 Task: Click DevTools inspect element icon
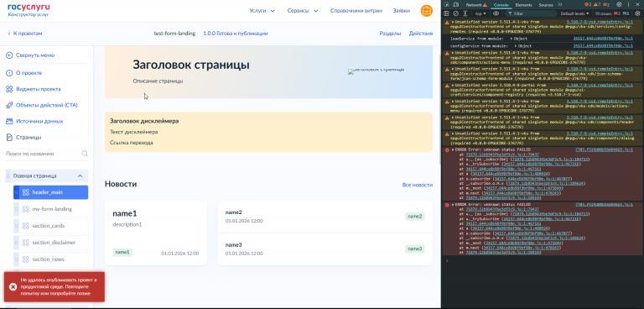point(446,5)
